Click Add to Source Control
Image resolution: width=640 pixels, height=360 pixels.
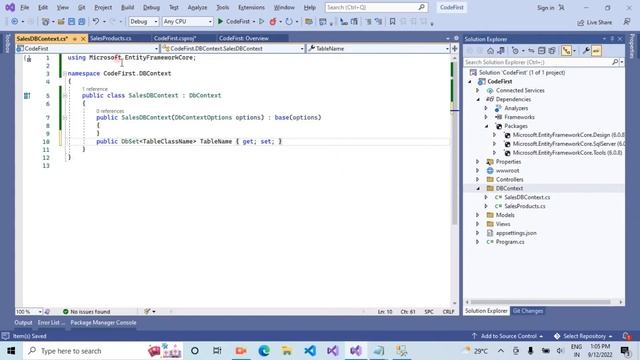coord(507,336)
